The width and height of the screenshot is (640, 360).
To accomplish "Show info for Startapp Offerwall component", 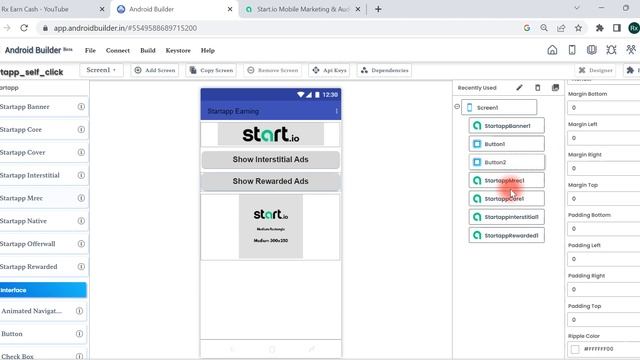I will (81, 244).
